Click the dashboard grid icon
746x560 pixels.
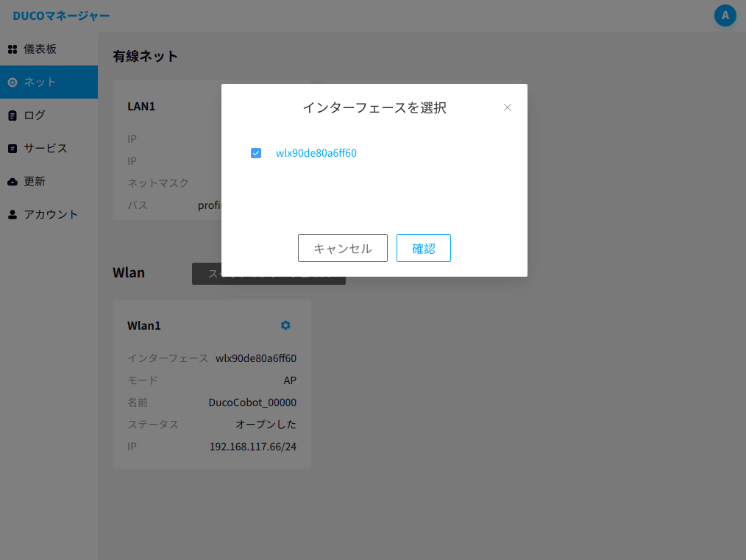click(x=13, y=49)
